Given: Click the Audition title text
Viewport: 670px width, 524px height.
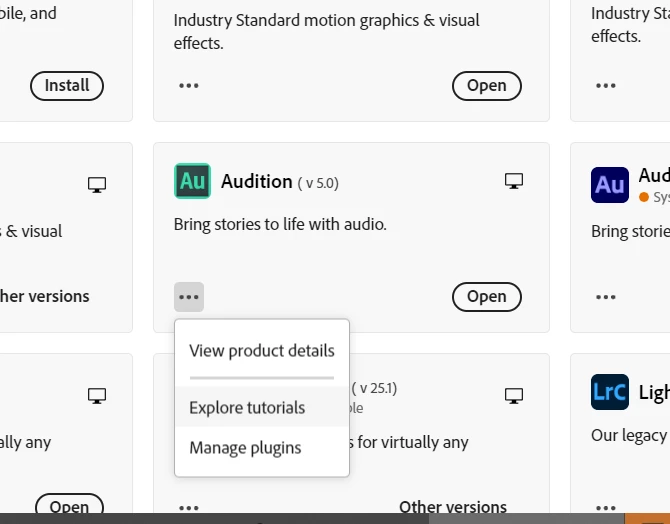Looking at the screenshot, I should coord(256,182).
